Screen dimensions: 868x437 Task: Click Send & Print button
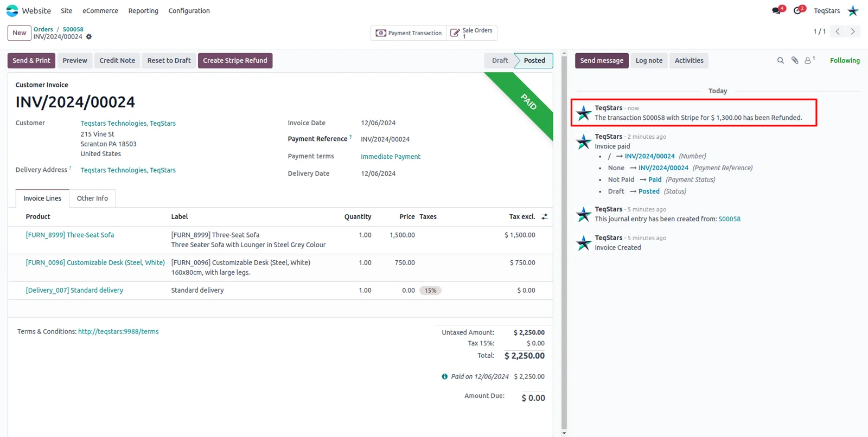tap(31, 61)
